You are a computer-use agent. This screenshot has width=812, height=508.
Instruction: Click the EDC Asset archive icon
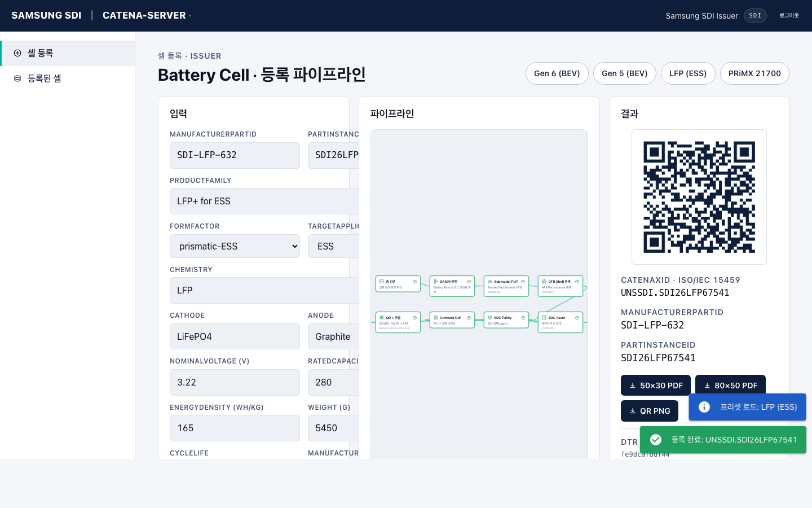click(544, 318)
